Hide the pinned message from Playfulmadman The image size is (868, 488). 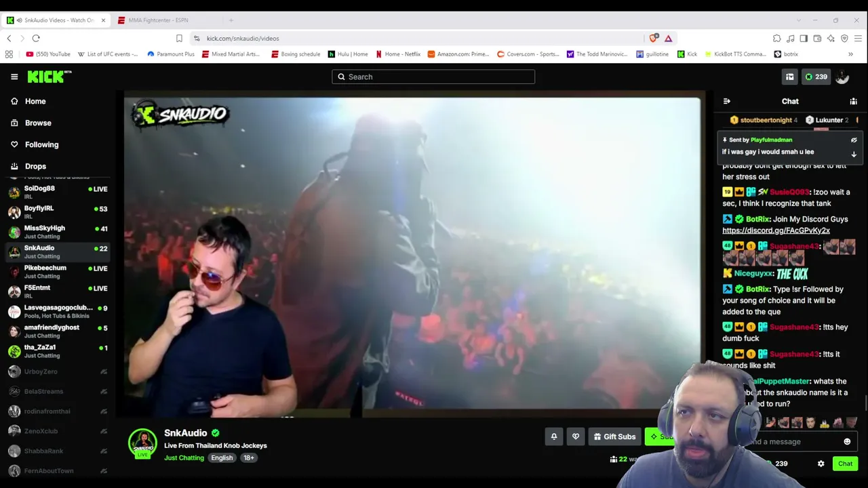pos(854,140)
